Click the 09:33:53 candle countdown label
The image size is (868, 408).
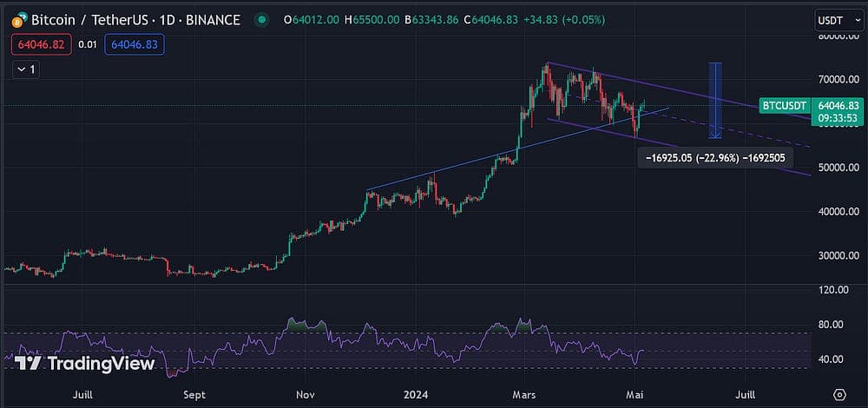pos(836,118)
